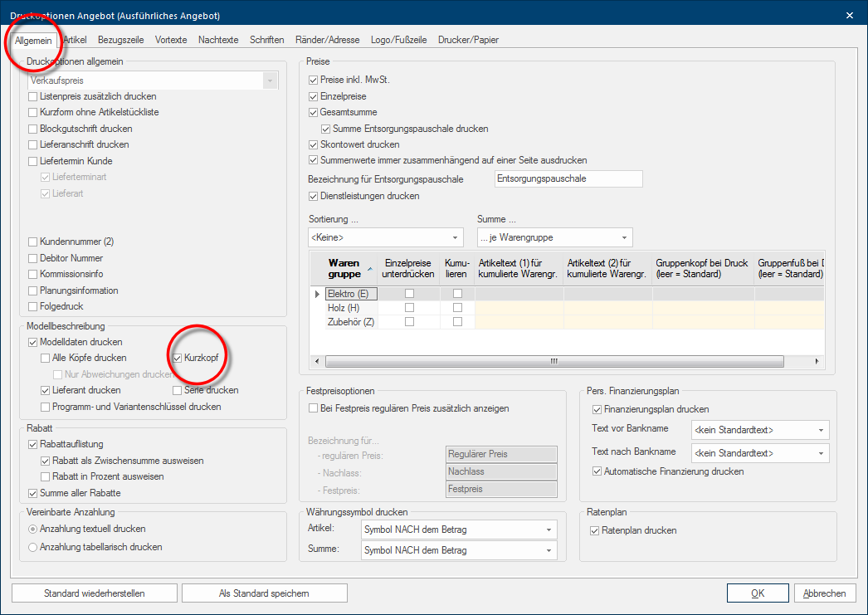Uncheck Preise inkl. MwSt.
Screen dimensions: 868x615
click(x=313, y=81)
